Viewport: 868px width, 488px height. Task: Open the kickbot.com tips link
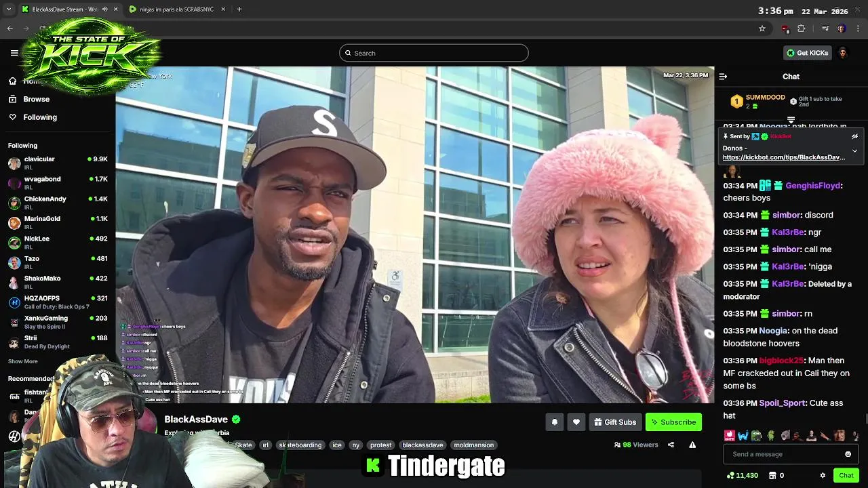click(784, 157)
